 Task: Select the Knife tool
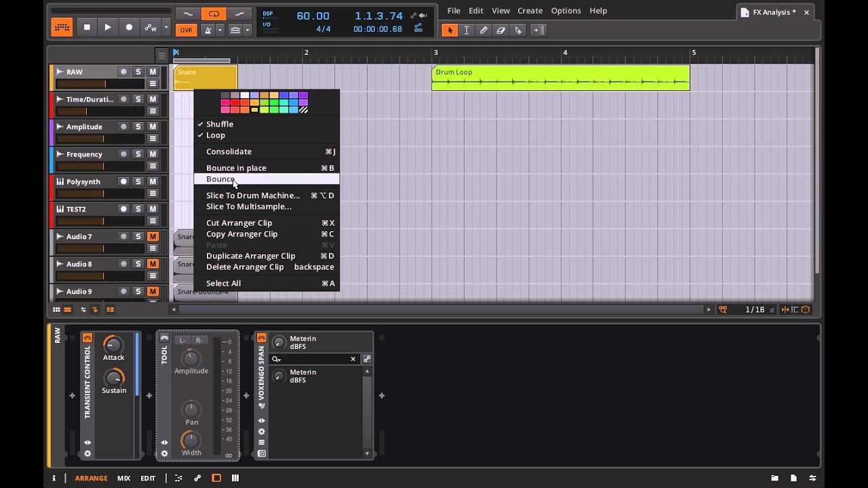[x=518, y=30]
